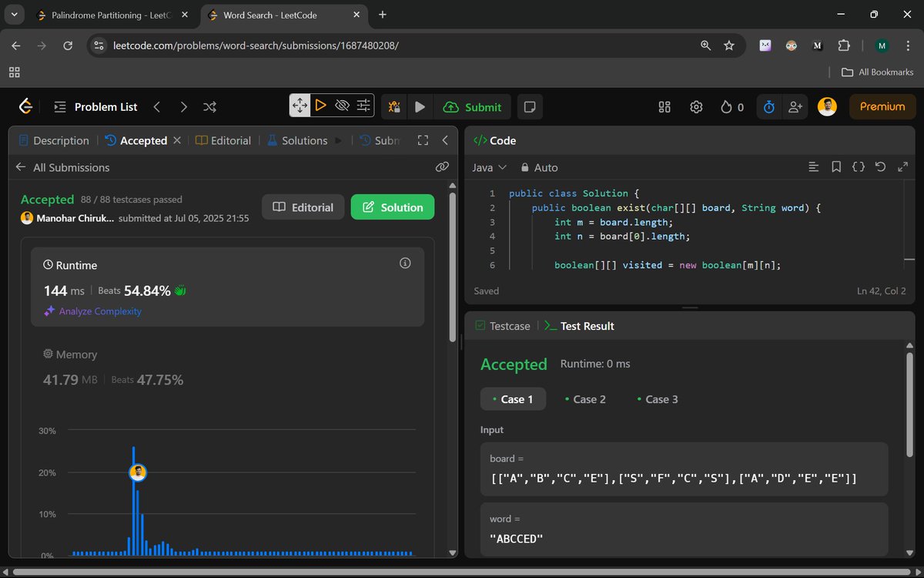Open the layout grid icon
This screenshot has height=578, width=924.
pos(665,107)
